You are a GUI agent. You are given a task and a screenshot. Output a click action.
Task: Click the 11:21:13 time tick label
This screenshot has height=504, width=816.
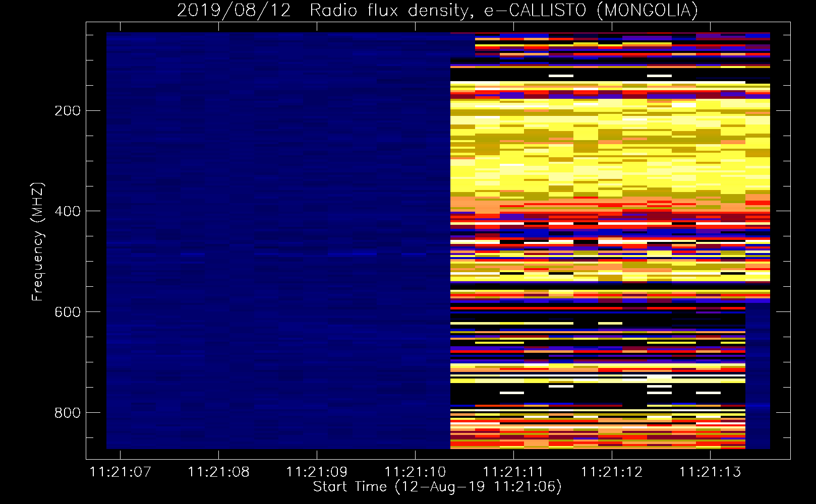[710, 472]
